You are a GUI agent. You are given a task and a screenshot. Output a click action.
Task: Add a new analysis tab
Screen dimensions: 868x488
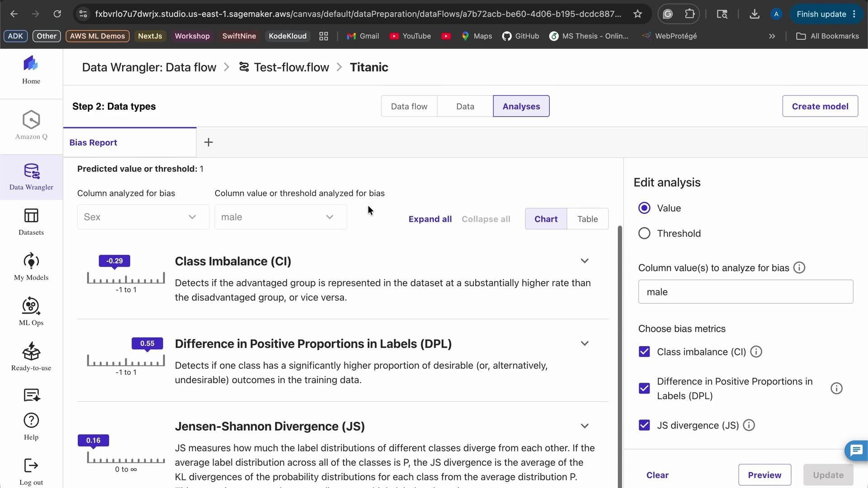pos(208,142)
